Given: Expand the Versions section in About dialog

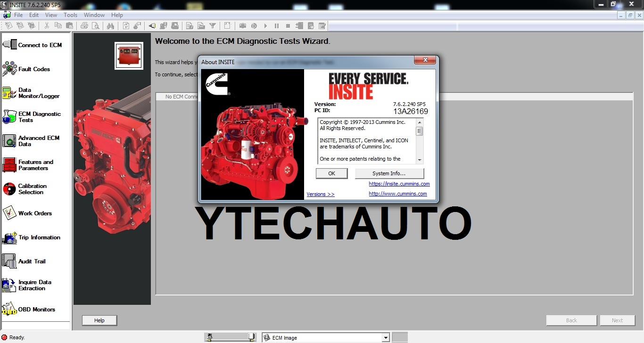Looking at the screenshot, I should click(320, 194).
